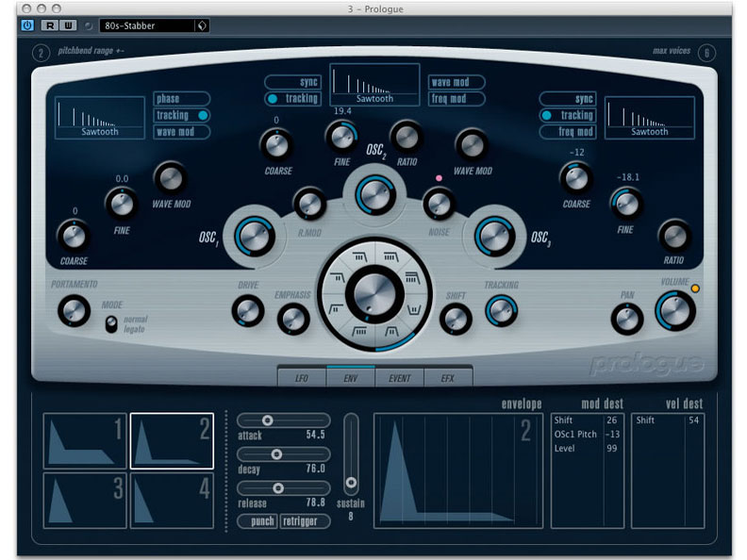Click the R.MOD knob
Image resolution: width=747 pixels, height=560 pixels.
point(309,204)
